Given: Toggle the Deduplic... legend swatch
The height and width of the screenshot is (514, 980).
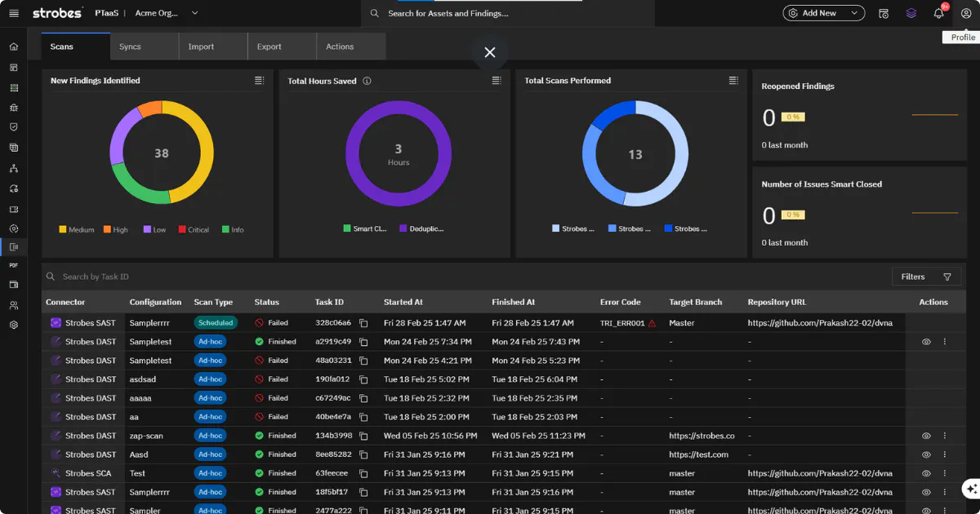Looking at the screenshot, I should (403, 229).
